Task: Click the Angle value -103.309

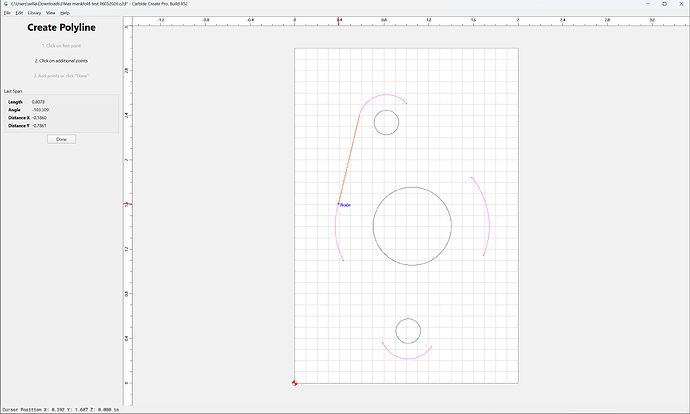Action: [x=40, y=110]
